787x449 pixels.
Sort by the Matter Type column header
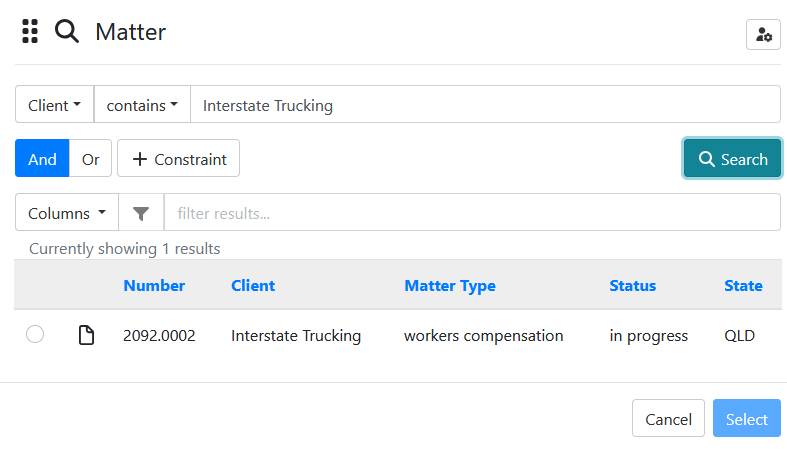pyautogui.click(x=450, y=285)
